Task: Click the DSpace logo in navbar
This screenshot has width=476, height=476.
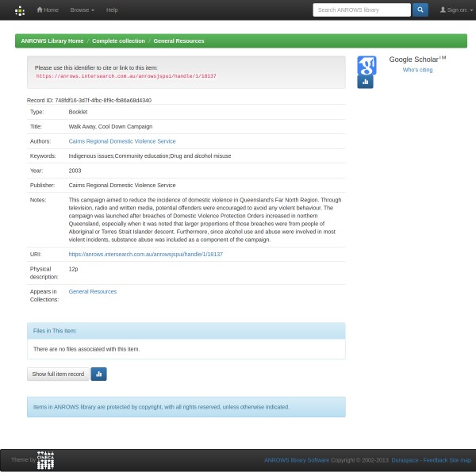Action: coord(19,10)
